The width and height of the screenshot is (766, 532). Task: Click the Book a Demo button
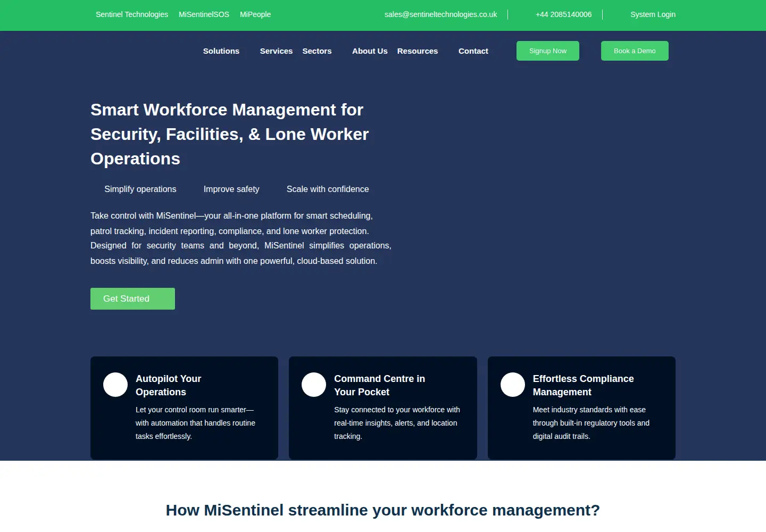[x=635, y=51]
